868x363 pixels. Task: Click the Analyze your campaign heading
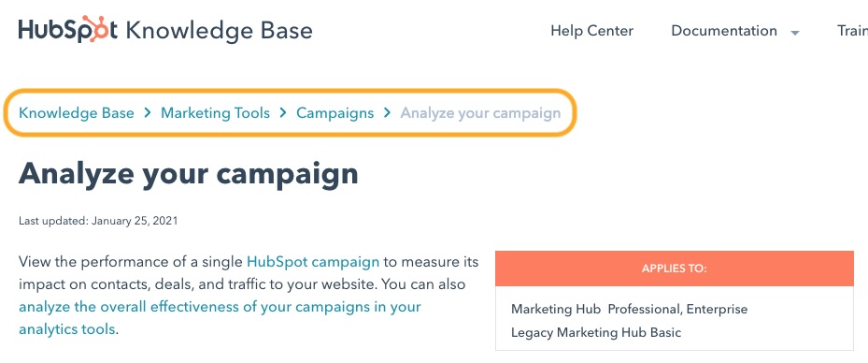coord(189,174)
